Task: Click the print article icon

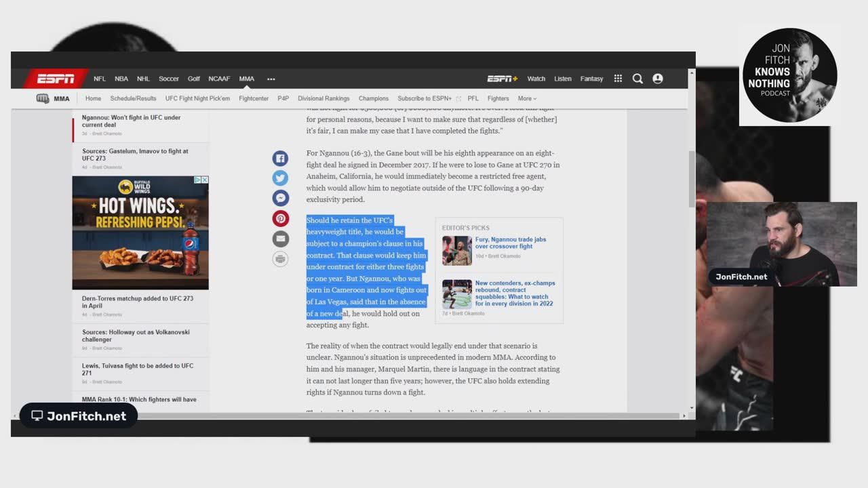Action: 281,258
